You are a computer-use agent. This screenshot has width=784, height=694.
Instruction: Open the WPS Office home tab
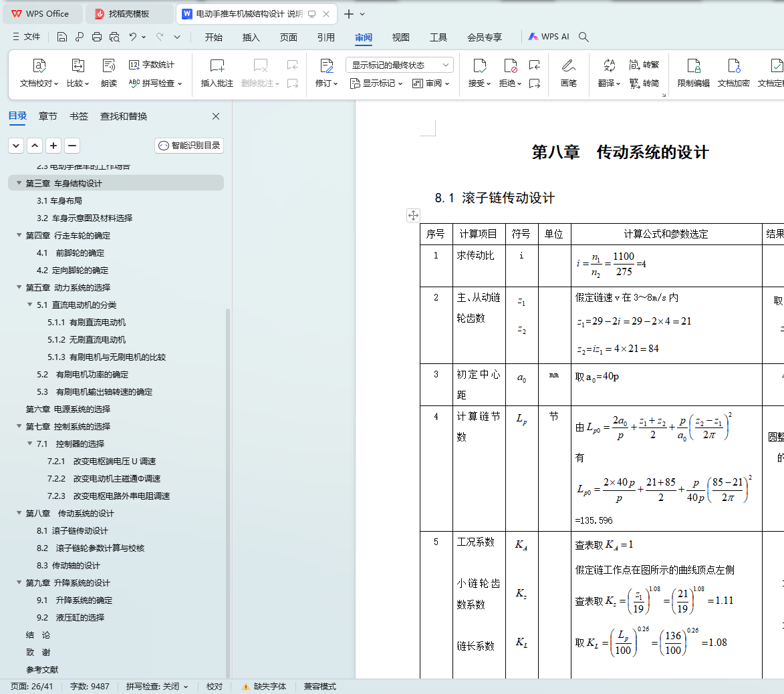point(43,14)
